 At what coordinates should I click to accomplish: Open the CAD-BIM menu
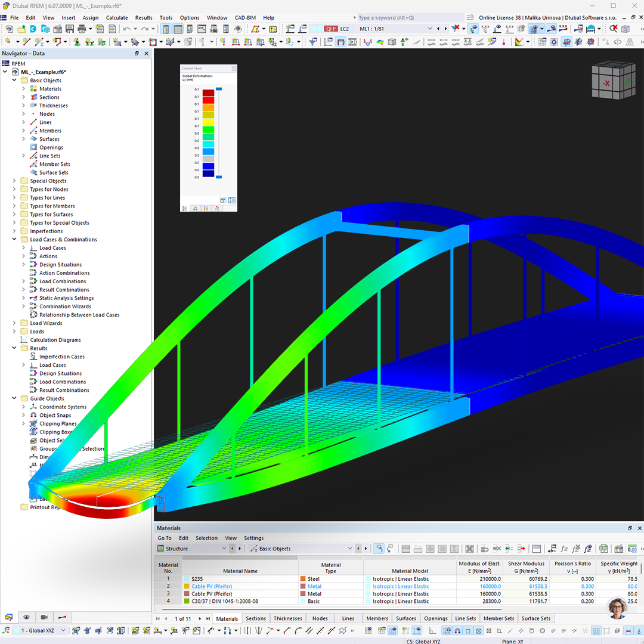[245, 18]
